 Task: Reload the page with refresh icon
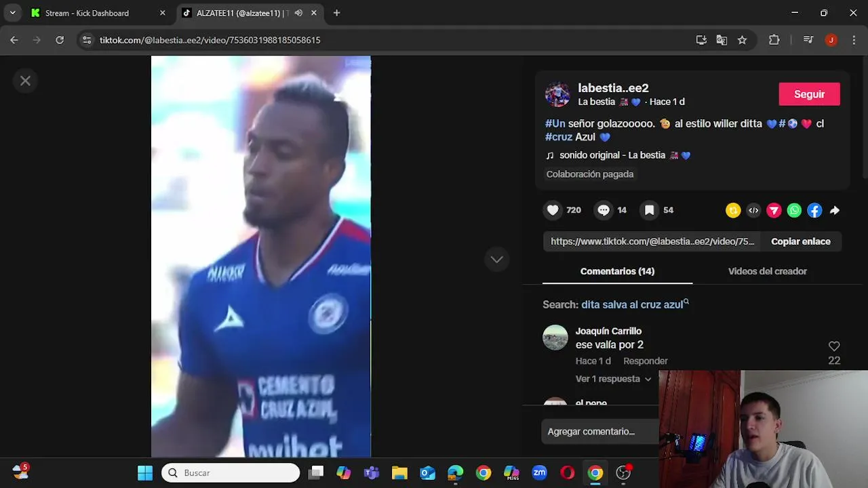[60, 40]
